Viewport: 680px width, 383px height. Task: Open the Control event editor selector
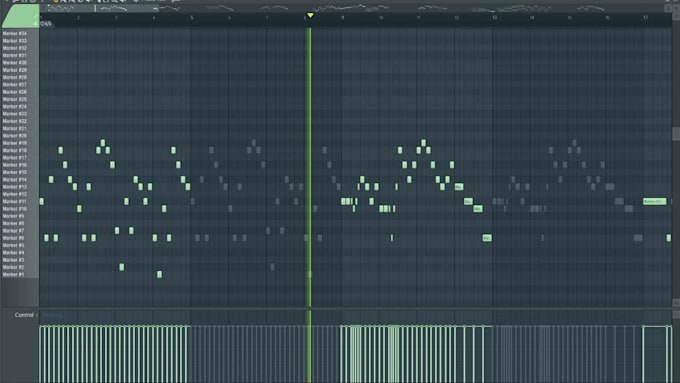26,315
